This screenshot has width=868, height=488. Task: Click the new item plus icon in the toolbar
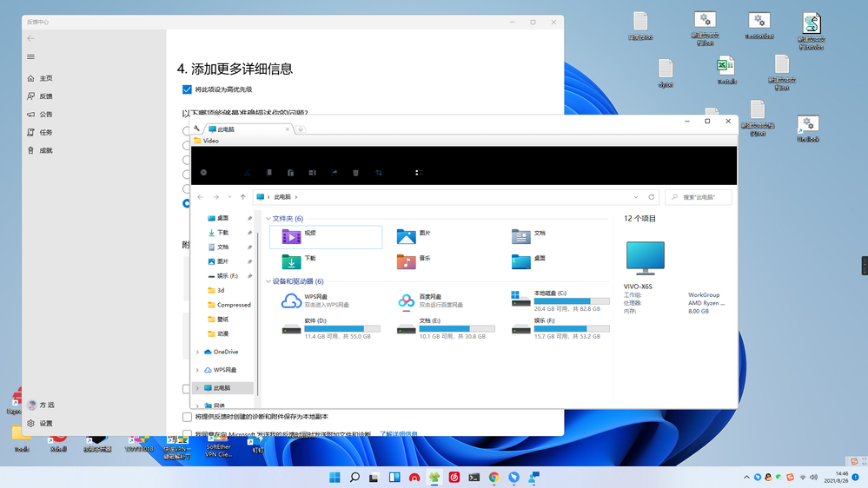pos(203,173)
